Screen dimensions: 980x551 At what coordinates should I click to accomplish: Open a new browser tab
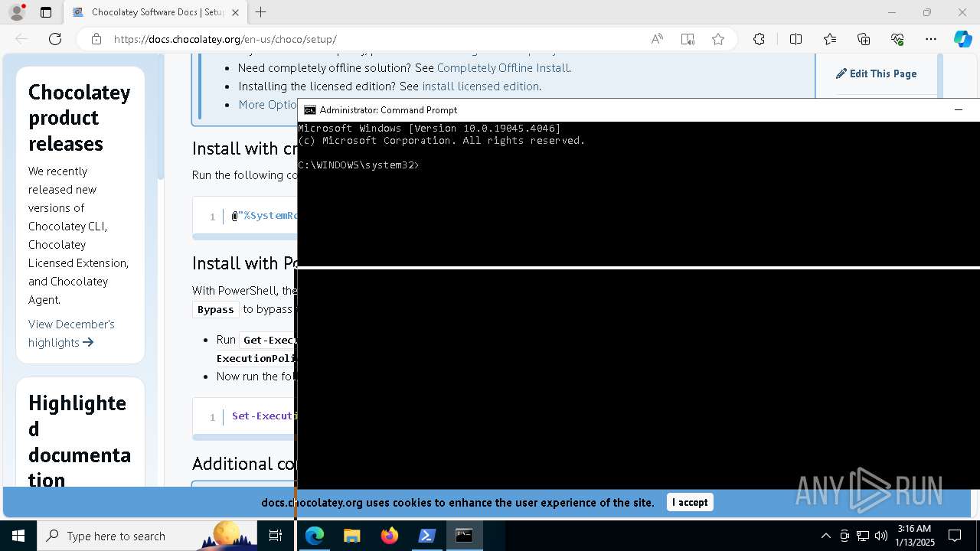[261, 12]
